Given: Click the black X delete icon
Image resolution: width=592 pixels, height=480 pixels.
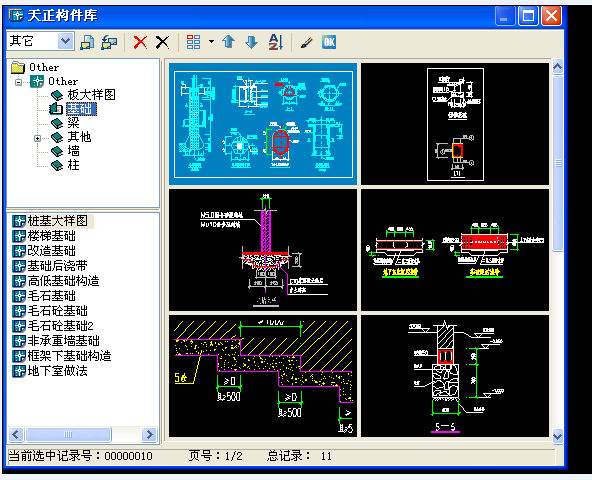Looking at the screenshot, I should coord(162,42).
